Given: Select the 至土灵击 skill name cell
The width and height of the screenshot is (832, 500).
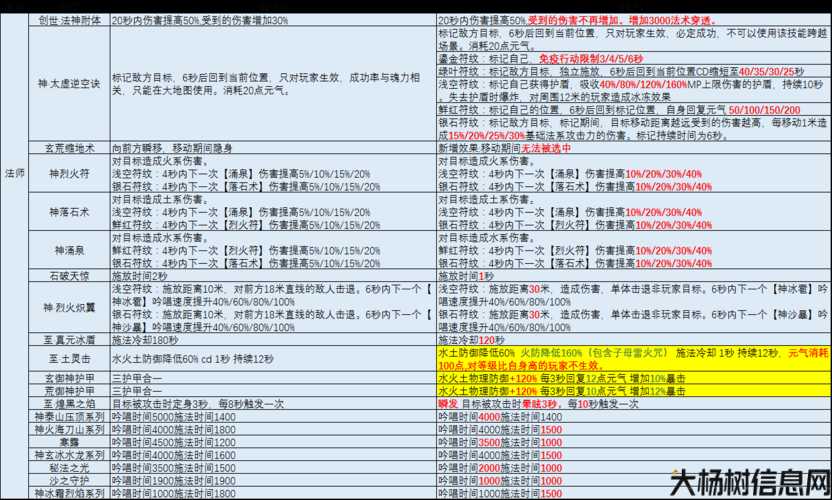Looking at the screenshot, I should coord(70,359).
